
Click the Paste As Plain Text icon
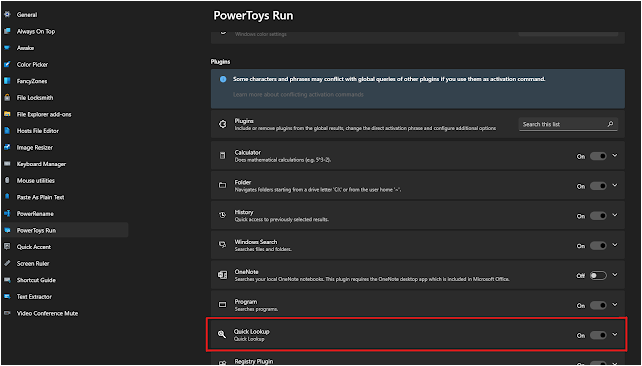pos(7,197)
